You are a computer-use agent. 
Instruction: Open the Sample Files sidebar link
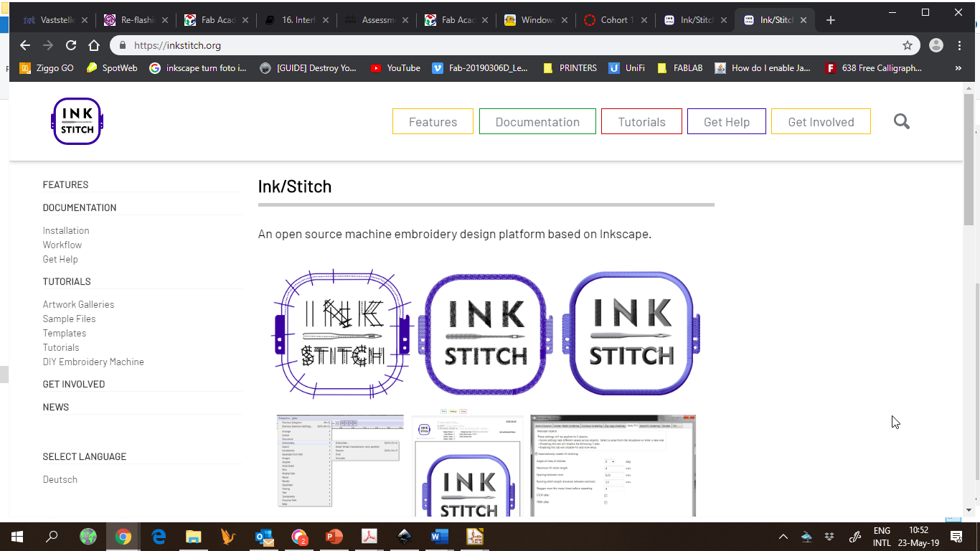(69, 319)
